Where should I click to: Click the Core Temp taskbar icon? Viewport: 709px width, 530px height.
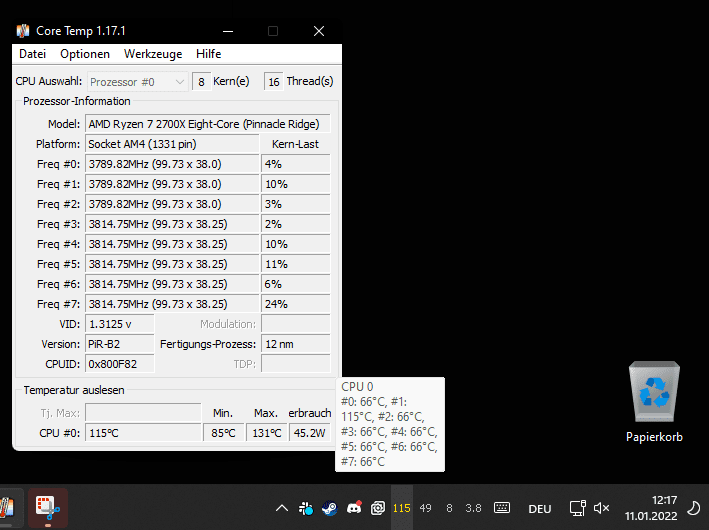click(x=8, y=508)
